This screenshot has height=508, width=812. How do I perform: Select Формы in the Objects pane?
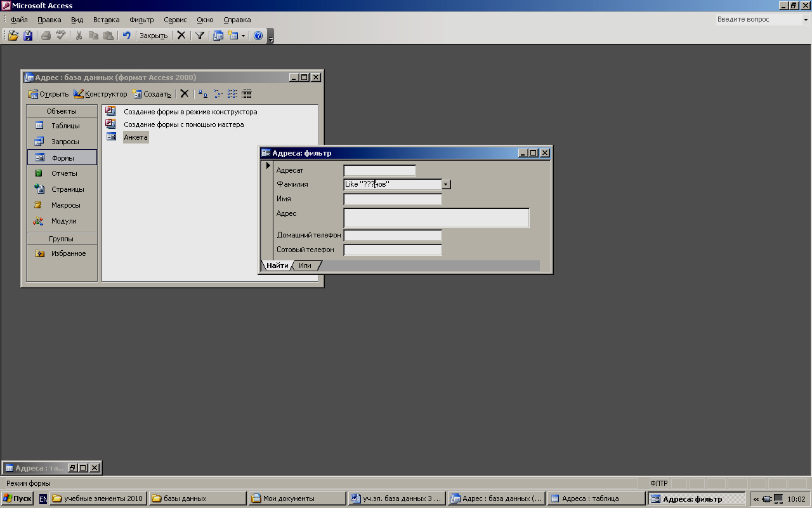(x=62, y=157)
